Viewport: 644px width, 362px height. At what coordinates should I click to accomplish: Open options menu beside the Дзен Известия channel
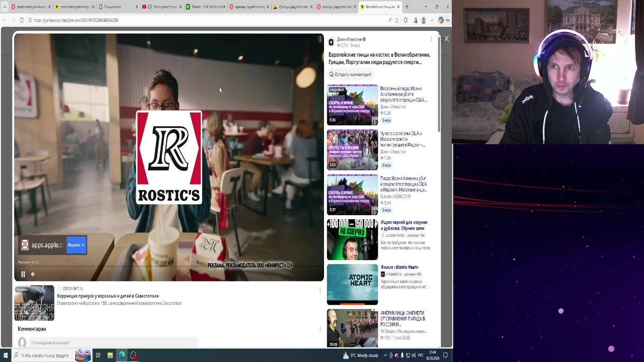click(x=431, y=39)
